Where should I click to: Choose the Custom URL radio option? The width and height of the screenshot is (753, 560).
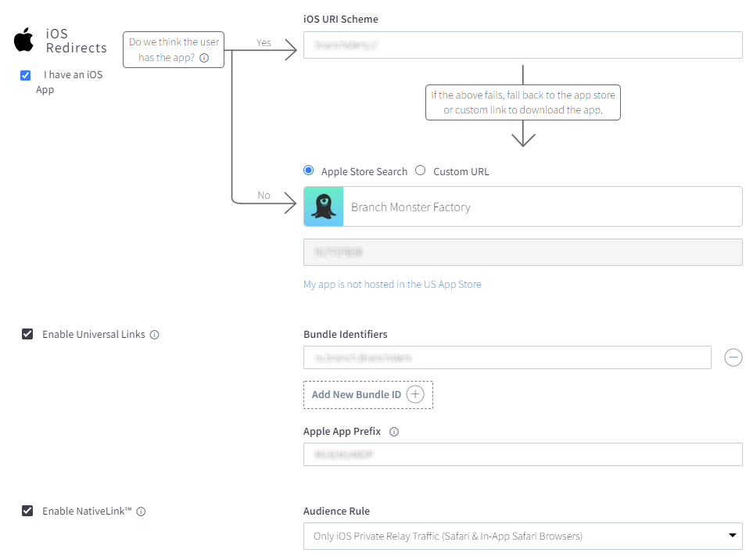click(x=420, y=171)
